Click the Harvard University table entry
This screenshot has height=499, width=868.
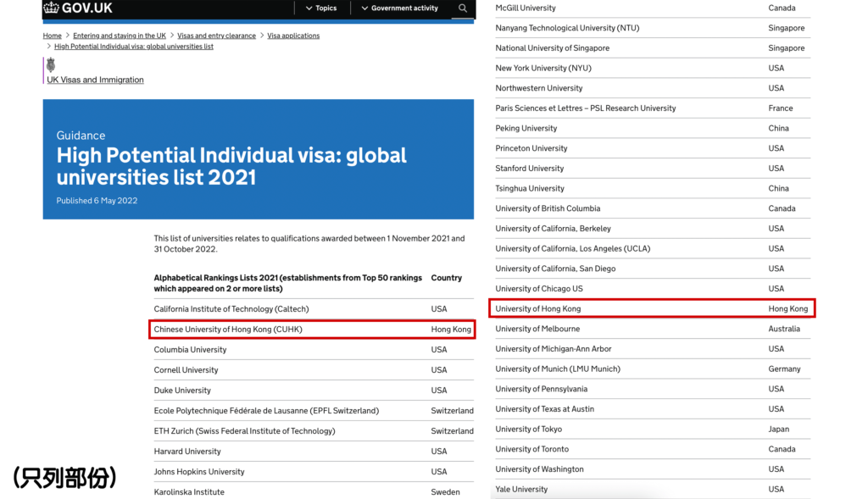[187, 452]
